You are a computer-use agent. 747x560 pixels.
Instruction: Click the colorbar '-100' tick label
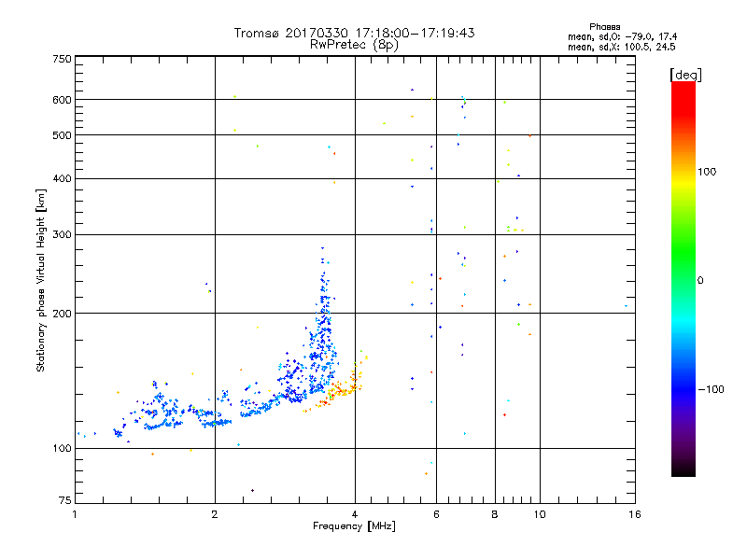coord(711,389)
